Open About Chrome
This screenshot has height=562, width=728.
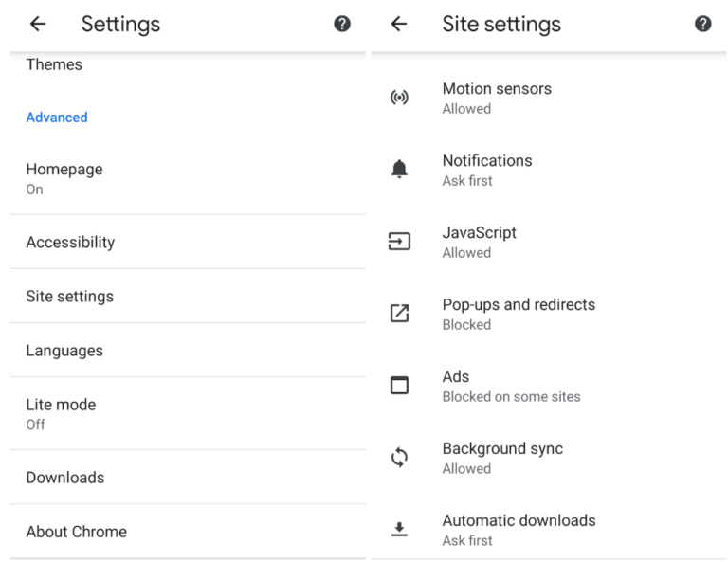76,532
